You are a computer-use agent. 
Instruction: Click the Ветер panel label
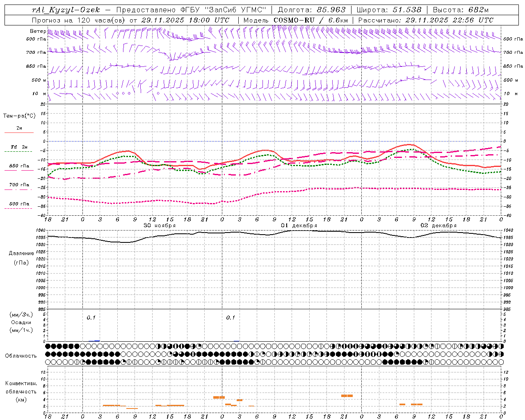(38, 31)
